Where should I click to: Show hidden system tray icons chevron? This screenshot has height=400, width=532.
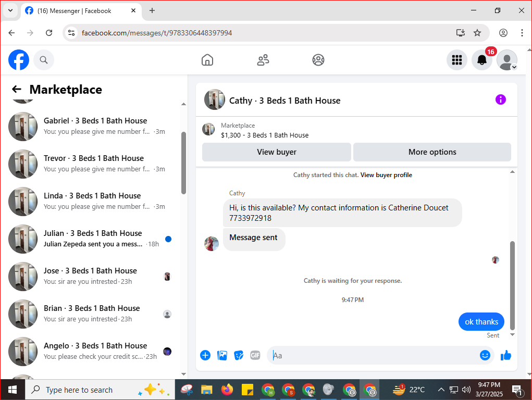441,390
